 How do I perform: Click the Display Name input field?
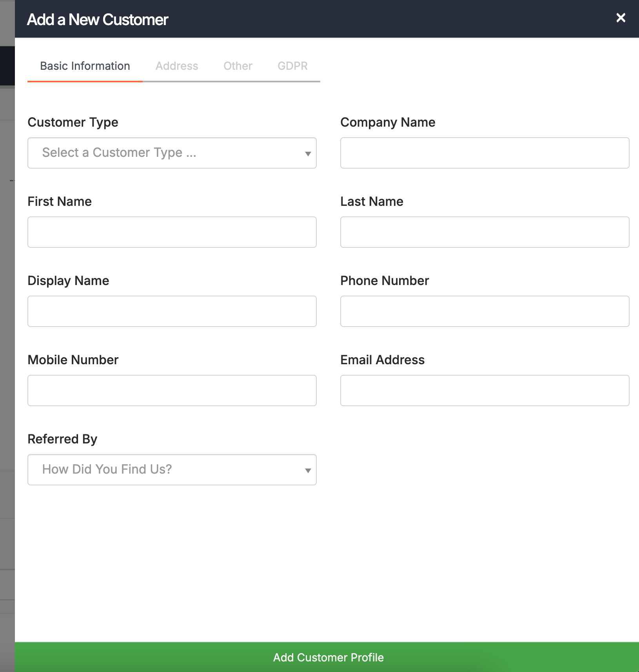point(172,311)
